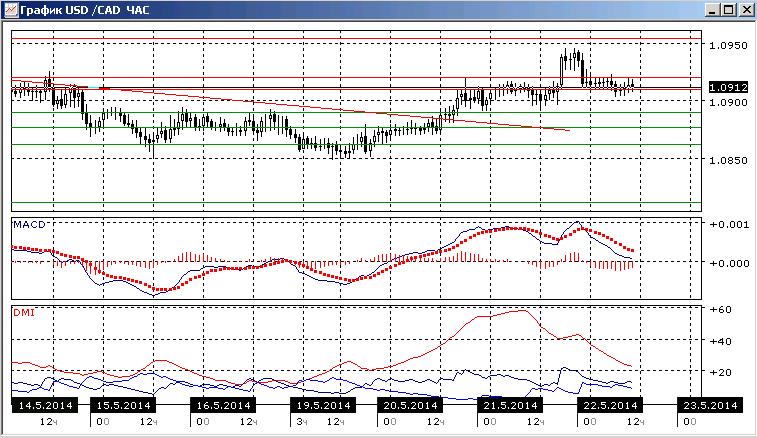Click the 3ч time label under 19.5.2014
Viewport: 757px width, 438px height.
[302, 422]
